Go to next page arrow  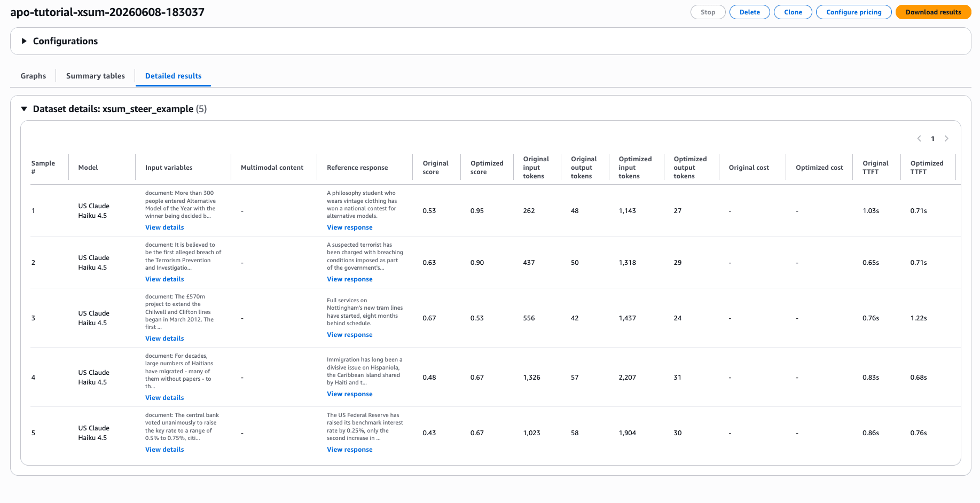click(x=946, y=138)
